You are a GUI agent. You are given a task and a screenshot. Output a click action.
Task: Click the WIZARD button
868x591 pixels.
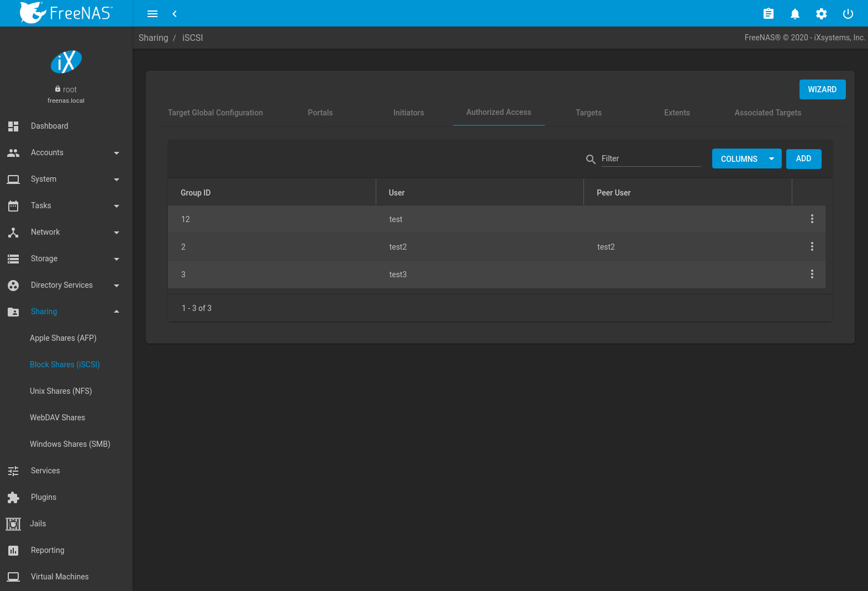pos(822,89)
